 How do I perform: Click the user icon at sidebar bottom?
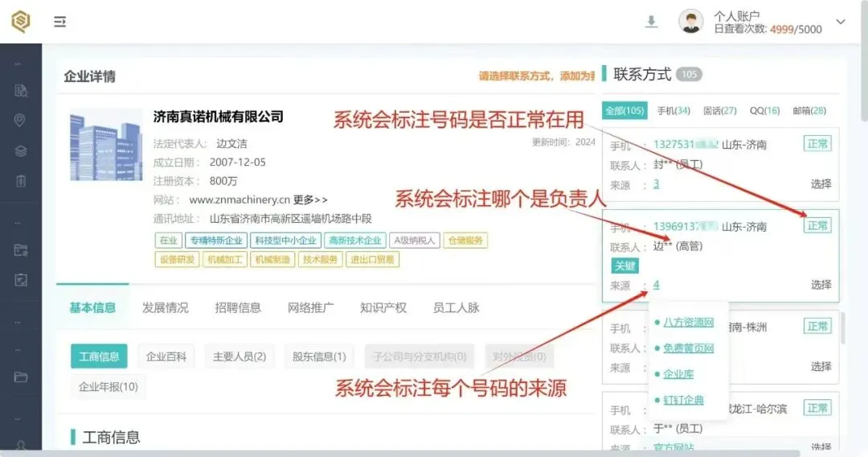tap(21, 445)
